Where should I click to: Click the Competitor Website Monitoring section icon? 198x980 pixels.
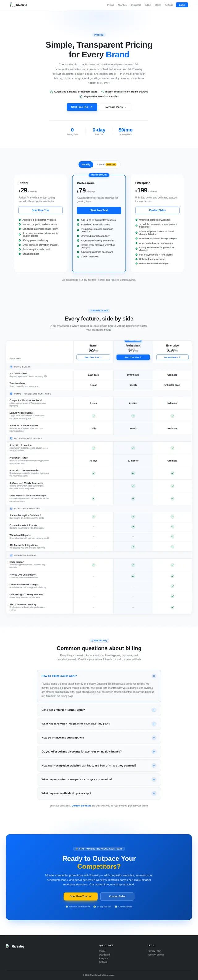pyautogui.click(x=11, y=394)
